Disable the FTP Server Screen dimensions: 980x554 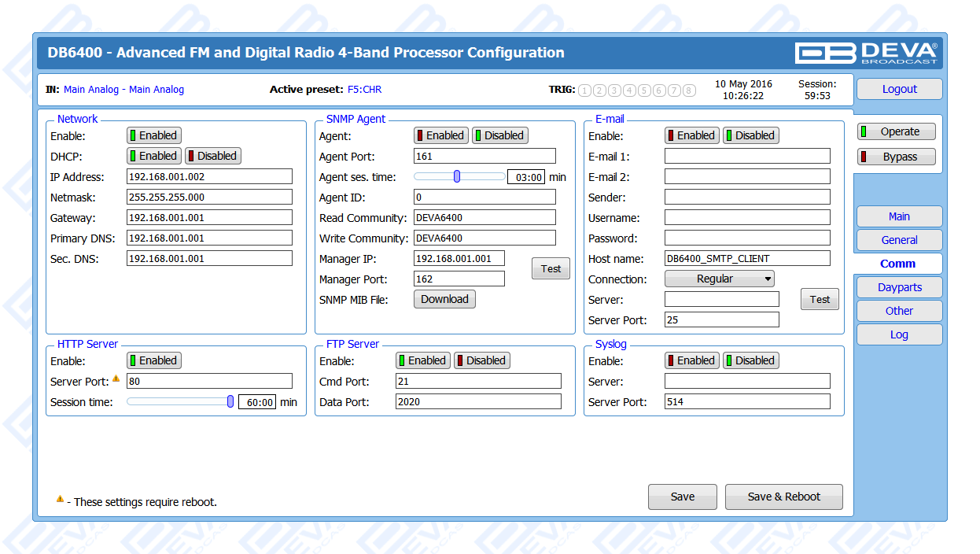coord(481,360)
